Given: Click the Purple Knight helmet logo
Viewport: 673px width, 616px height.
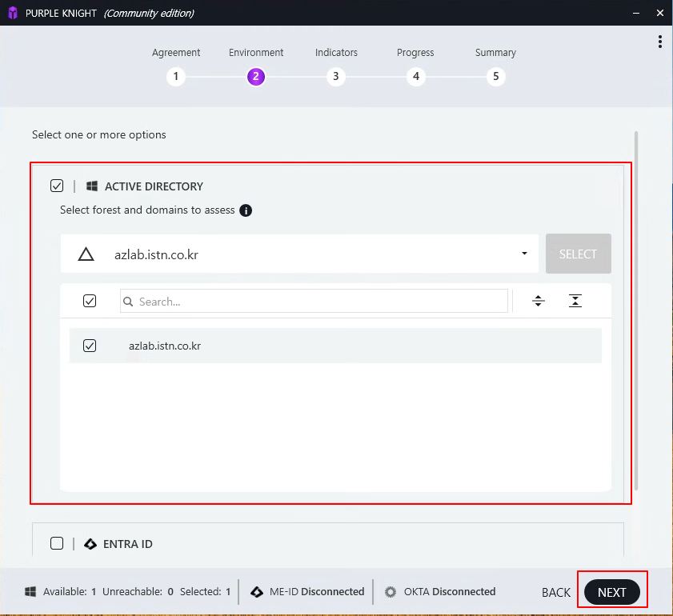Looking at the screenshot, I should 13,13.
